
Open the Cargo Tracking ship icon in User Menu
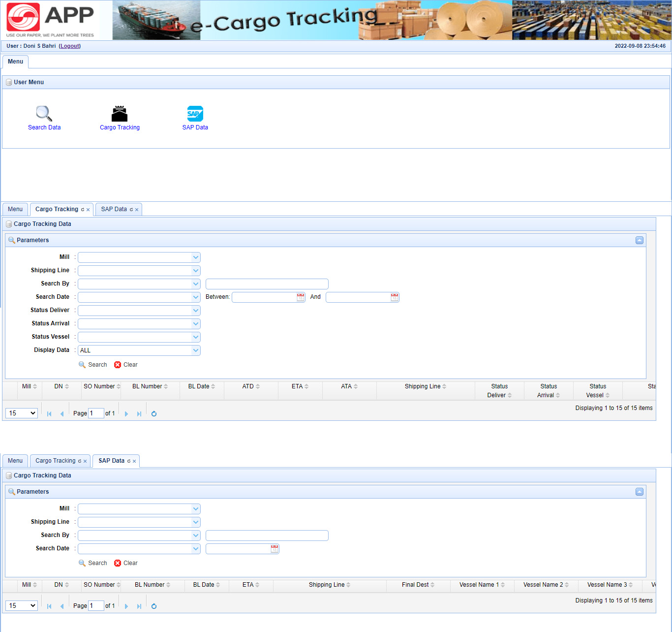pos(120,114)
